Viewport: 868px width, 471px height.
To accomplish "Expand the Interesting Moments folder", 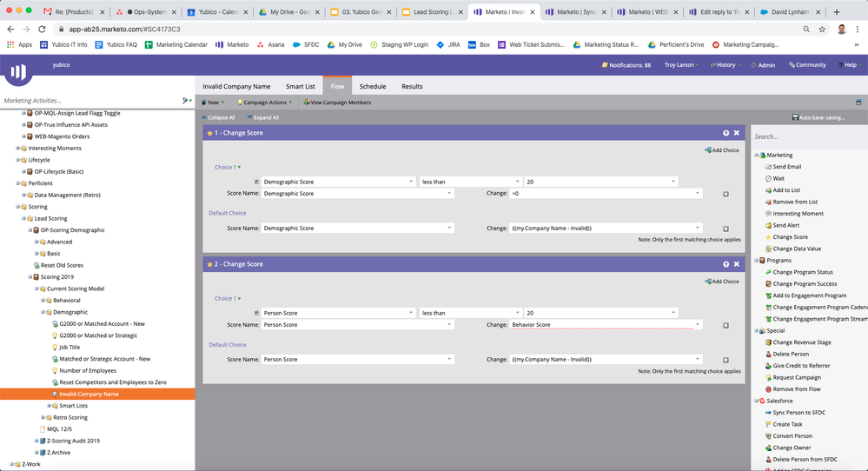I will 18,149.
